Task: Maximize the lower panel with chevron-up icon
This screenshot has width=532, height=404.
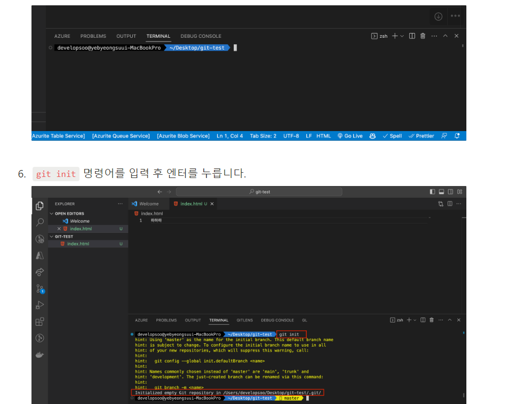Action: point(450,320)
